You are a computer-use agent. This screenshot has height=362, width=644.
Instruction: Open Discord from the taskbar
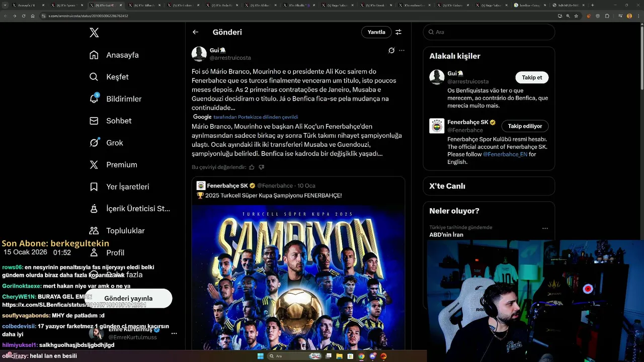point(372,356)
